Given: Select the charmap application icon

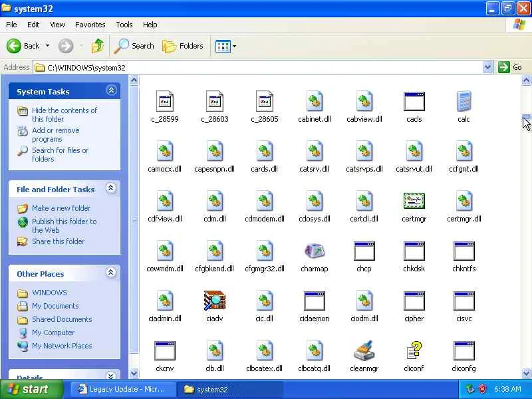Looking at the screenshot, I should point(314,251).
